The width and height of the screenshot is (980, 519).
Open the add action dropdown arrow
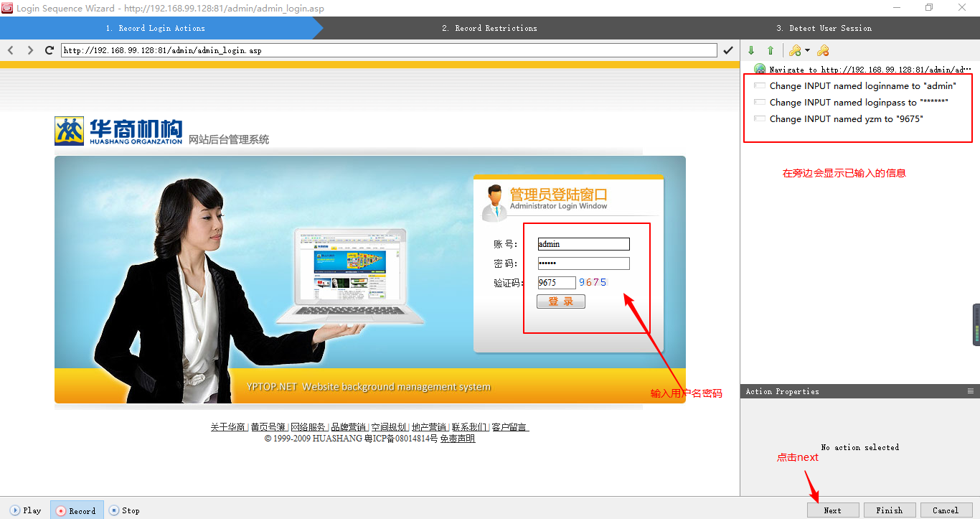click(x=807, y=50)
